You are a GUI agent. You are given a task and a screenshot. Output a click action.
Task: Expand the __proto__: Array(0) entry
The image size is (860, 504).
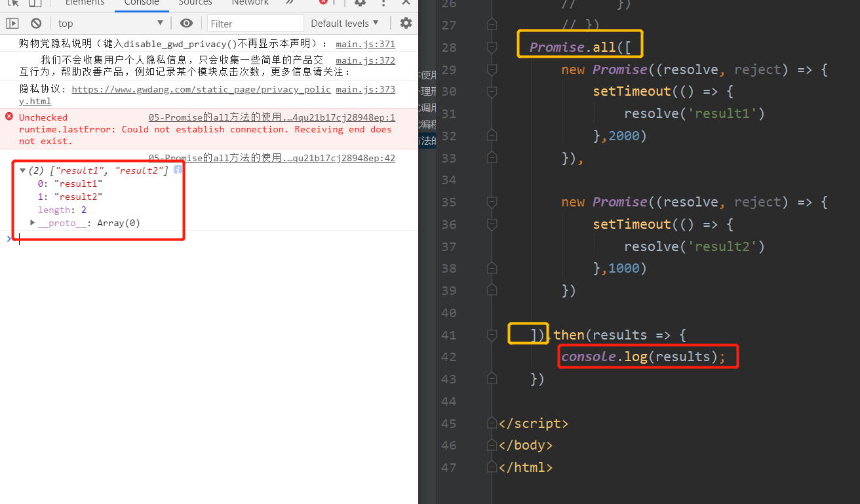[x=33, y=223]
